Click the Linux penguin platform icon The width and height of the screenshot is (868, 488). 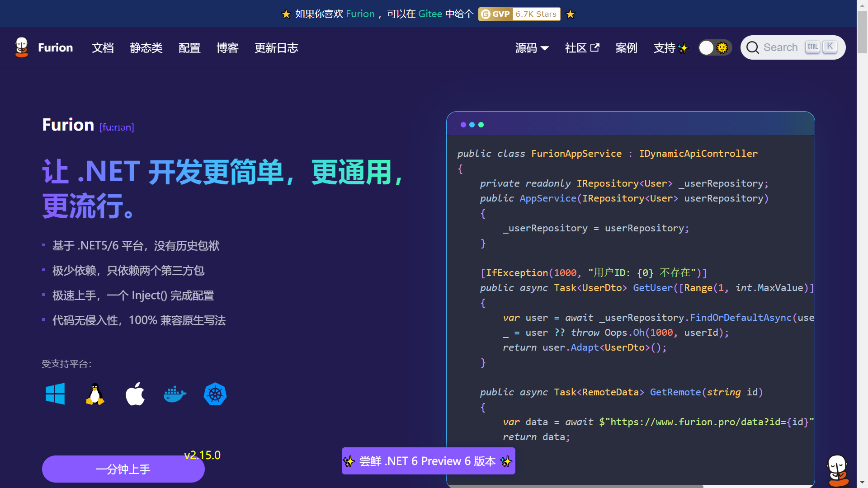[95, 394]
